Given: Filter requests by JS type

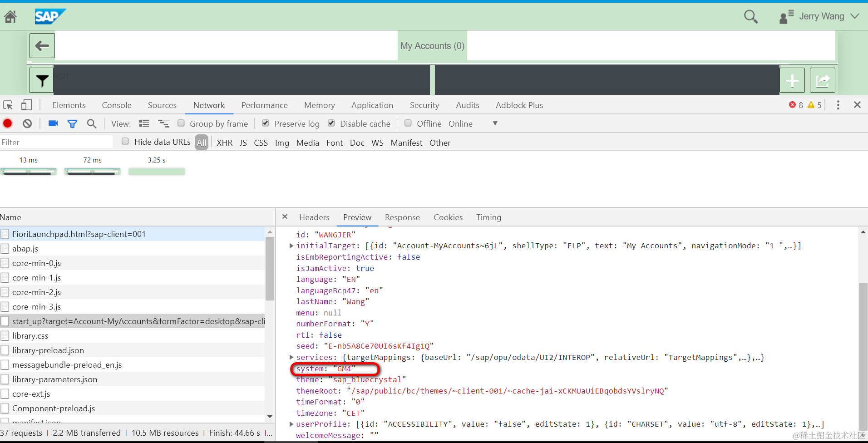Looking at the screenshot, I should pos(243,143).
